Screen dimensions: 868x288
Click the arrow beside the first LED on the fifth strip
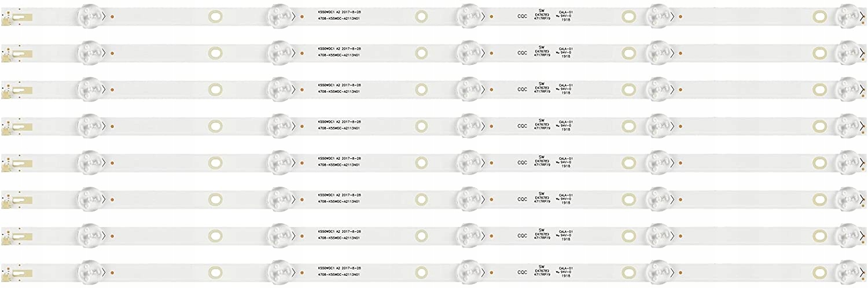click(104, 162)
